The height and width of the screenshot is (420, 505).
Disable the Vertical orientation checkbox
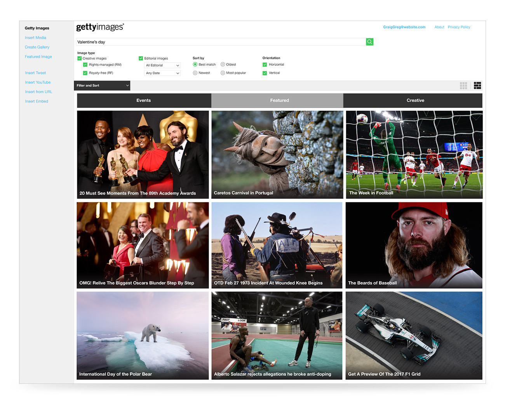265,73
